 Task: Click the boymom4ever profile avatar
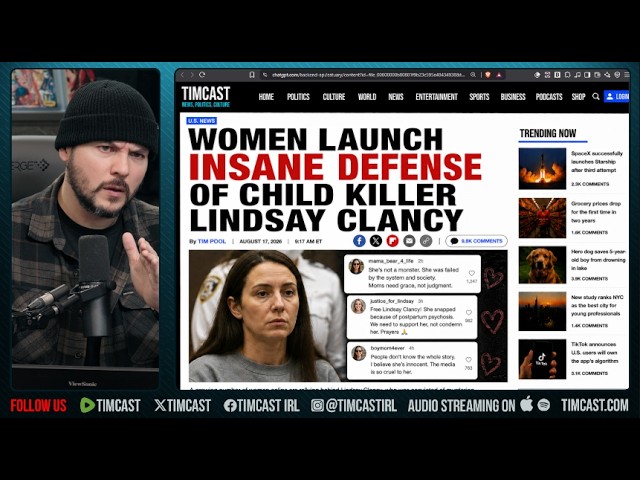[x=359, y=353]
